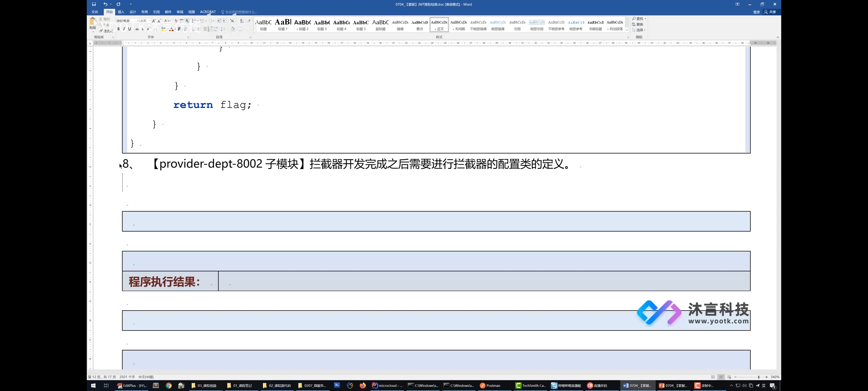Image resolution: width=868 pixels, height=391 pixels.
Task: Expand the styles gallery More arrow
Action: pos(627,30)
